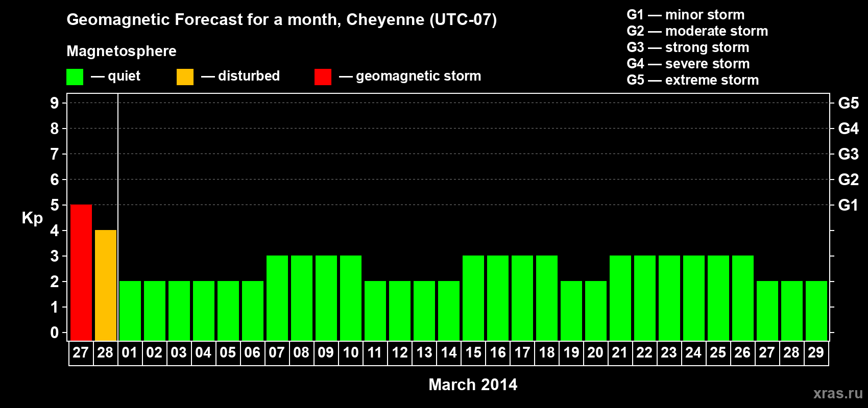The height and width of the screenshot is (408, 868).
Task: Click date label 11 on the x-axis
Action: 375,352
